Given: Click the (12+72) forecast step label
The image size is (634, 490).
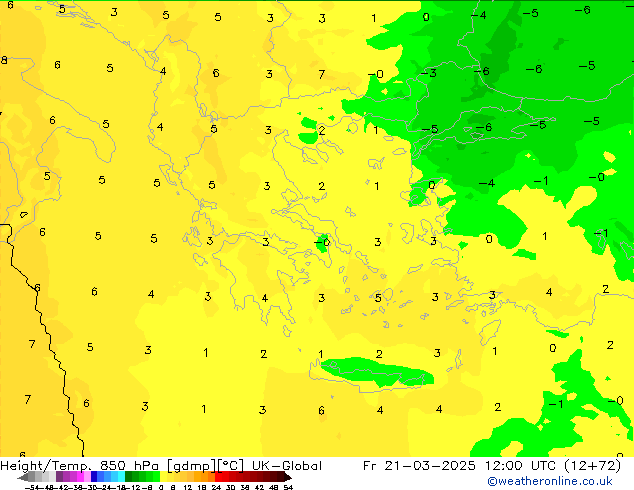Looking at the screenshot, I should pyautogui.click(x=590, y=466).
